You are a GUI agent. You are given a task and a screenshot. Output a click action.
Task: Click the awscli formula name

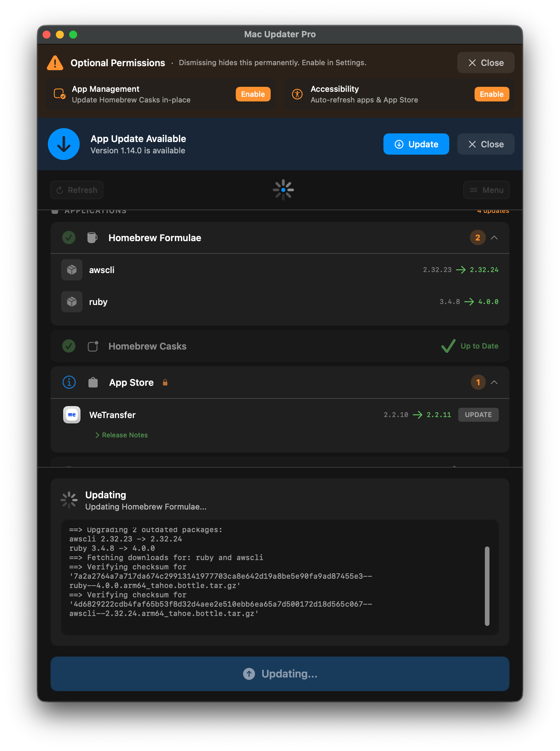click(102, 270)
